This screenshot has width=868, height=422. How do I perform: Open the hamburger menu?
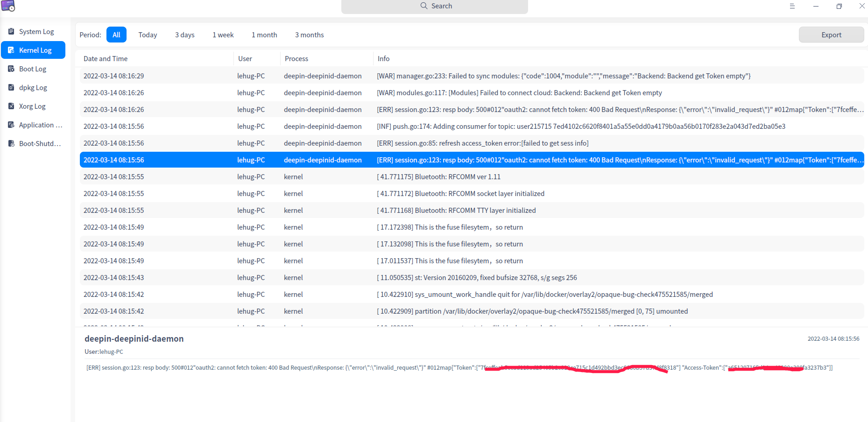click(x=792, y=6)
